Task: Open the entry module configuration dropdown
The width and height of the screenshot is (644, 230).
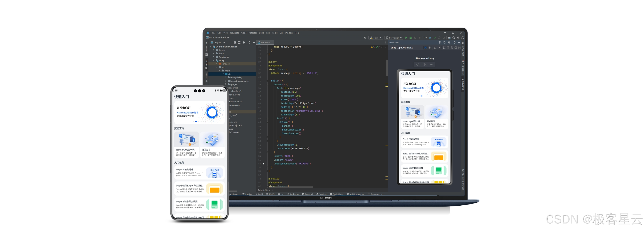Action: pyautogui.click(x=376, y=38)
